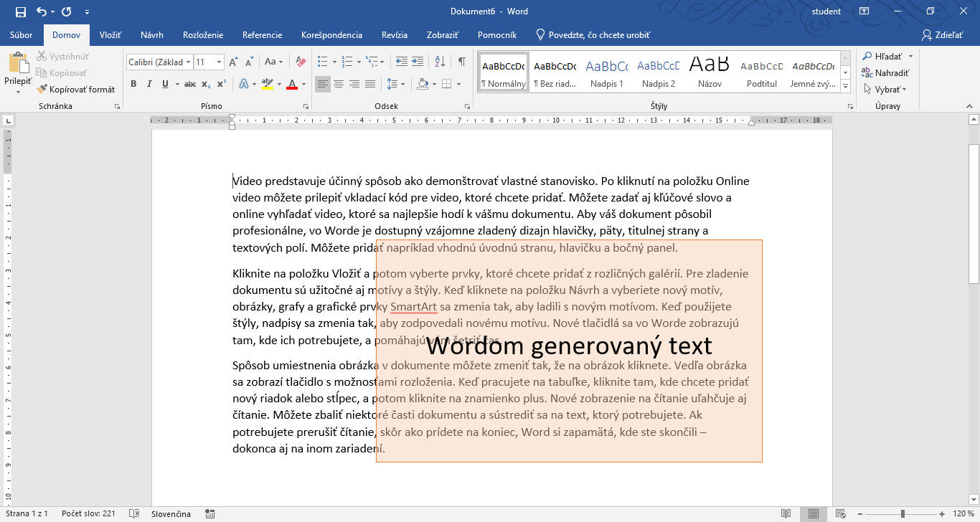Apply the Názov style

coord(710,72)
